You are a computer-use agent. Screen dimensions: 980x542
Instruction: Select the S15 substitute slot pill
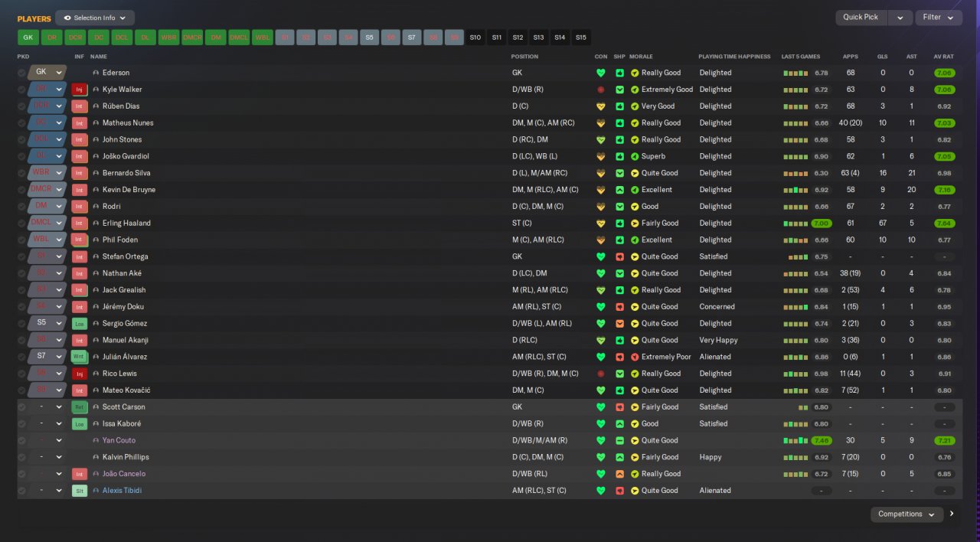(581, 37)
